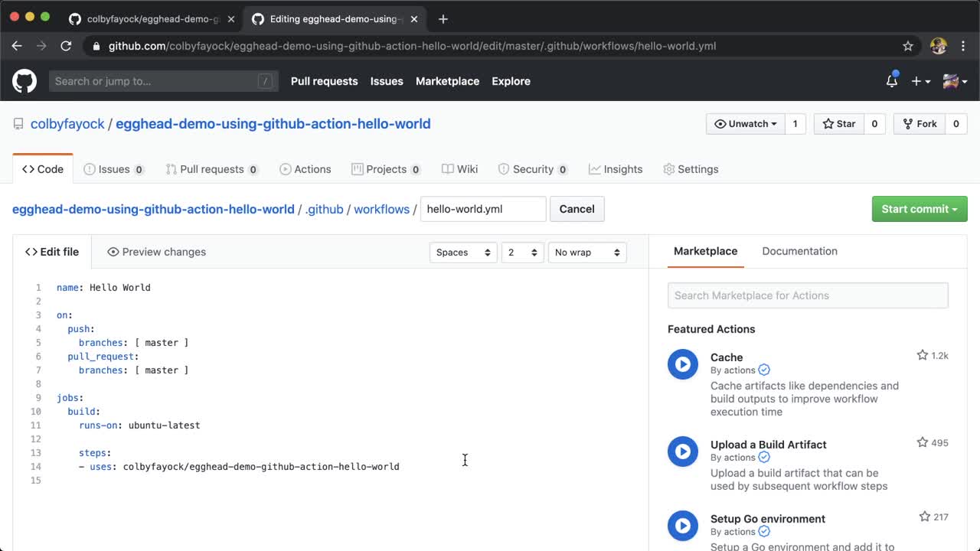Bookmark page with the star icon
The width and height of the screenshot is (980, 551).
[x=908, y=46]
